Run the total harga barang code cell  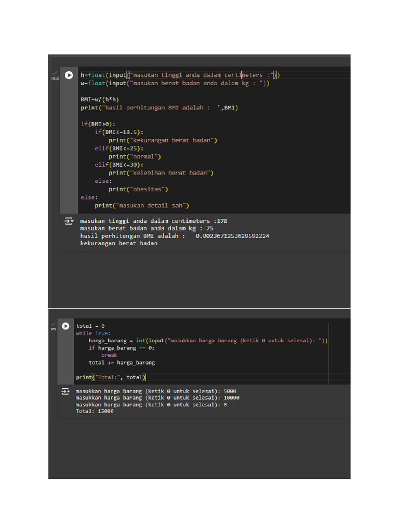click(x=65, y=326)
